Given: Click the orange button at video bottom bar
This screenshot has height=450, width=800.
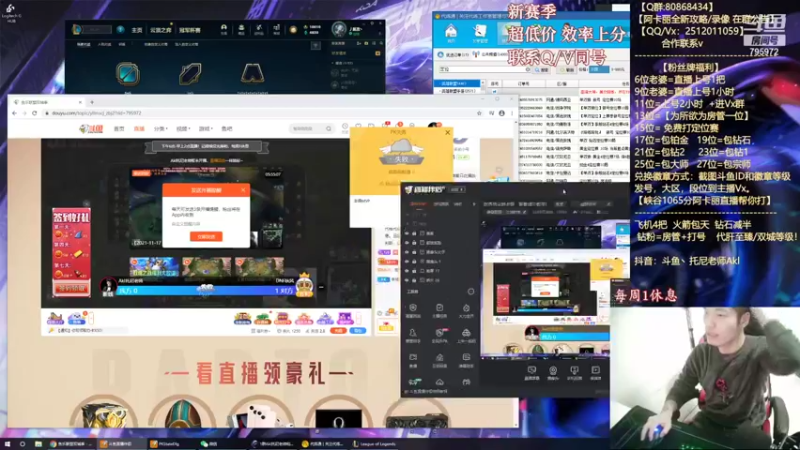Looking at the screenshot, I should (338, 331).
